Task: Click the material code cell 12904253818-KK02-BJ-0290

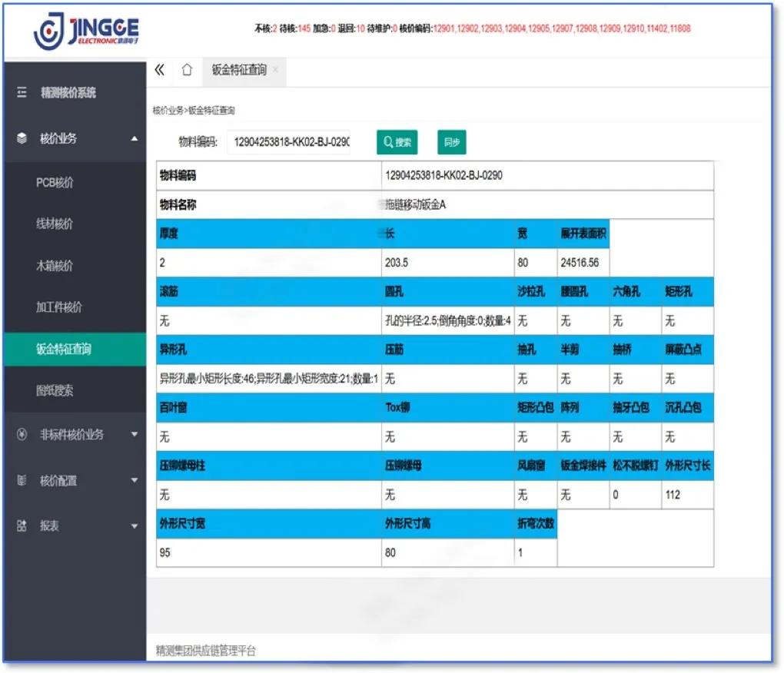Action: 547,175
